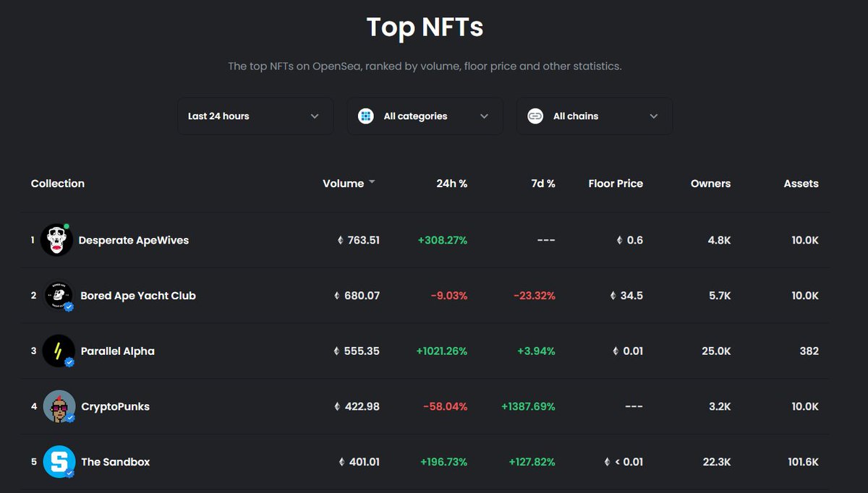Sort table by Volume column

click(x=344, y=184)
